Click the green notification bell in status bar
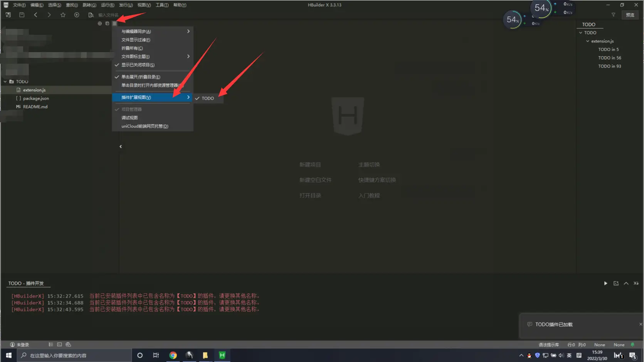 [632, 345]
